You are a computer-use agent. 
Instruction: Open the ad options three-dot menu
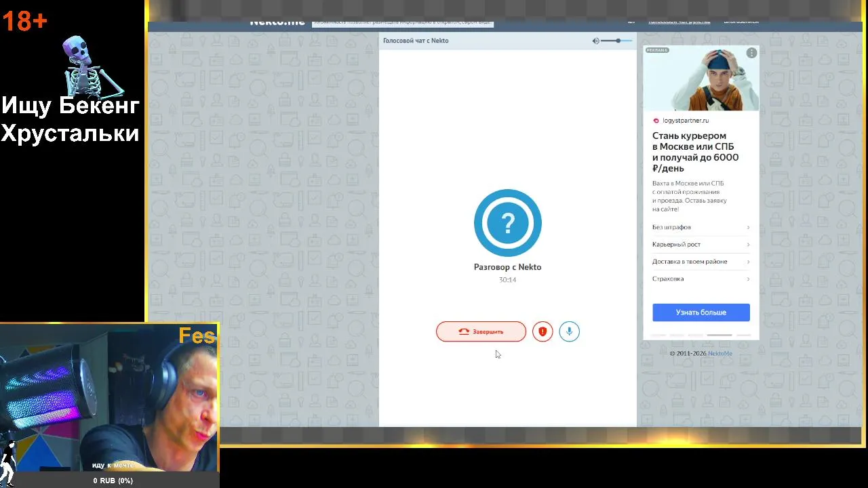point(751,53)
